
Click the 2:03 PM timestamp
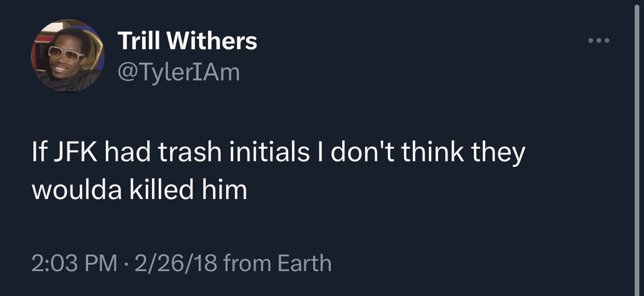pyautogui.click(x=74, y=263)
